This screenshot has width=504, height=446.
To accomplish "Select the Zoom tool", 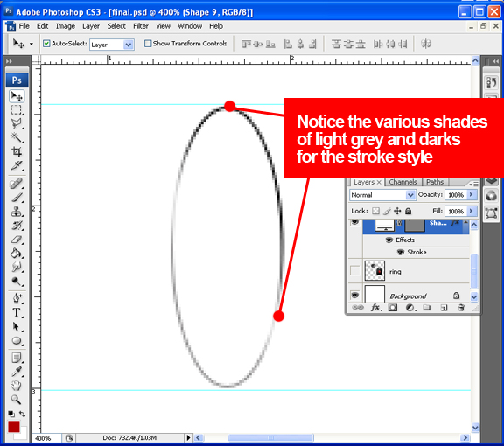I will click(17, 400).
